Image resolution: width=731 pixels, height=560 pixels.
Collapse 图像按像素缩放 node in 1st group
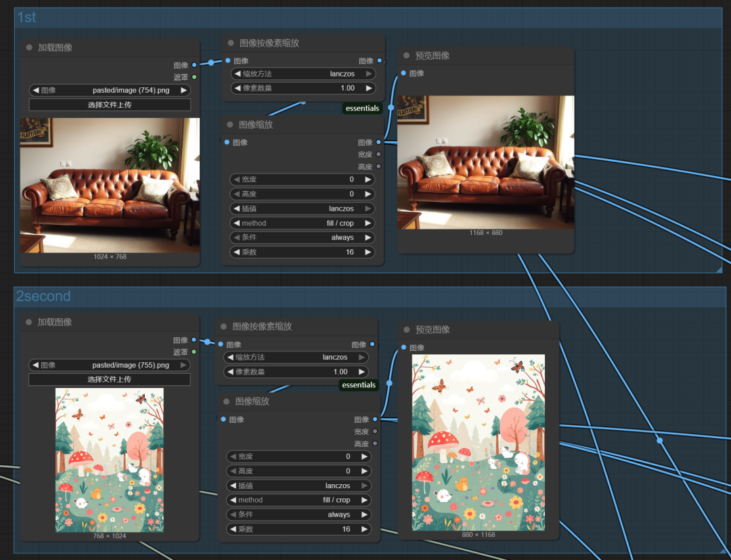[x=231, y=43]
